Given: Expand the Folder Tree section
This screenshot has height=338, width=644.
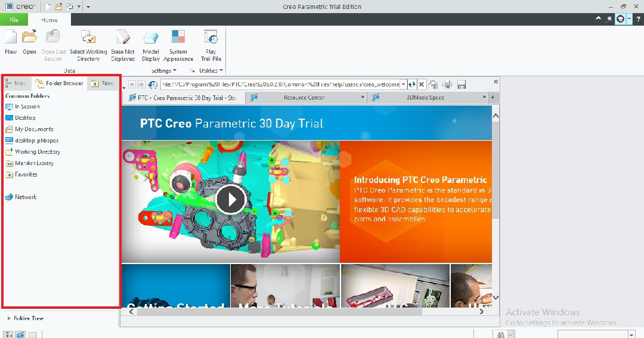Looking at the screenshot, I should pyautogui.click(x=9, y=318).
